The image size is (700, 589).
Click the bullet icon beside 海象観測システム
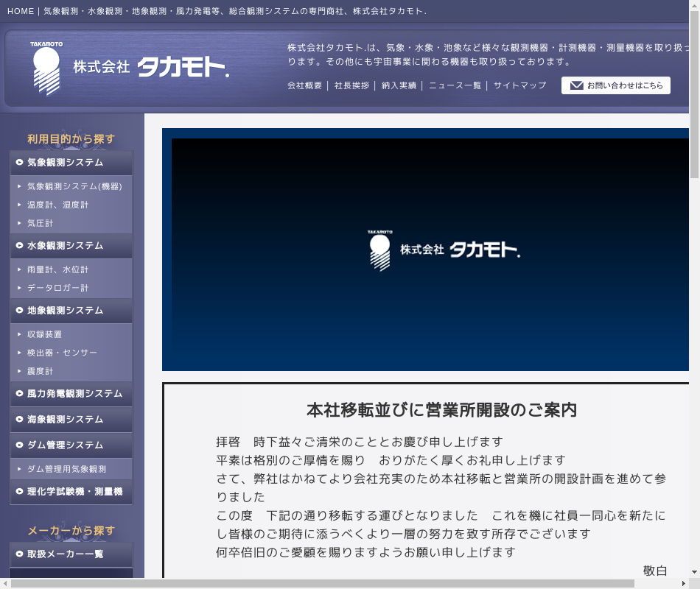click(19, 420)
